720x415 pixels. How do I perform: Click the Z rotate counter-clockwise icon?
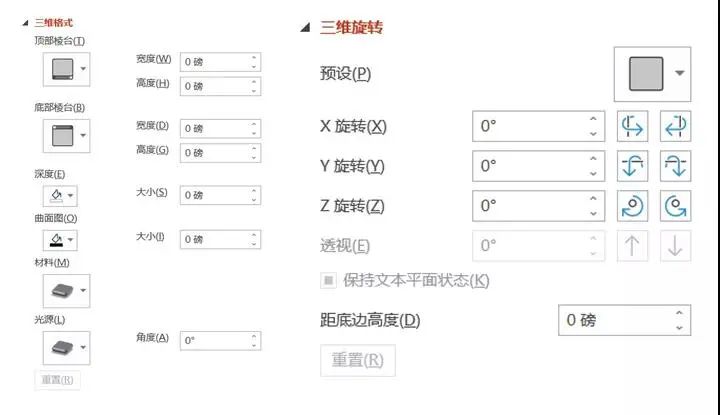[x=675, y=206]
